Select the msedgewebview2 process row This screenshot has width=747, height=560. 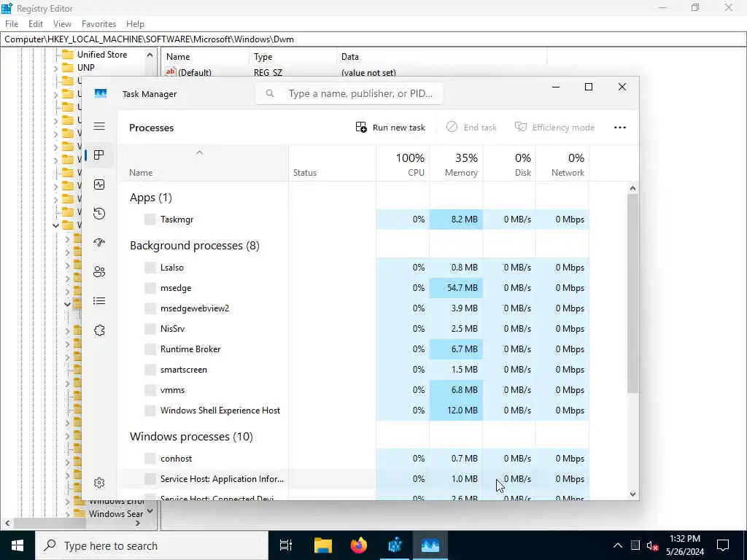(354, 308)
